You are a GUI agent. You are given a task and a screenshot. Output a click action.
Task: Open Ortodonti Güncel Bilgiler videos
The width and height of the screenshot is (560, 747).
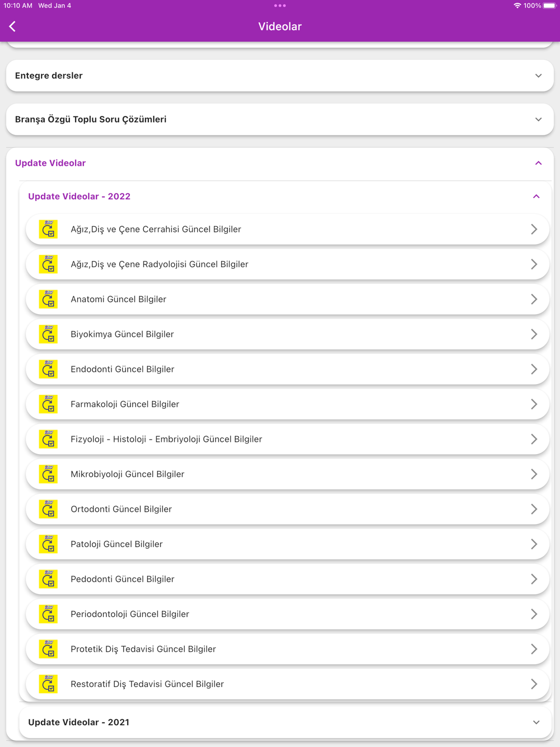(287, 509)
